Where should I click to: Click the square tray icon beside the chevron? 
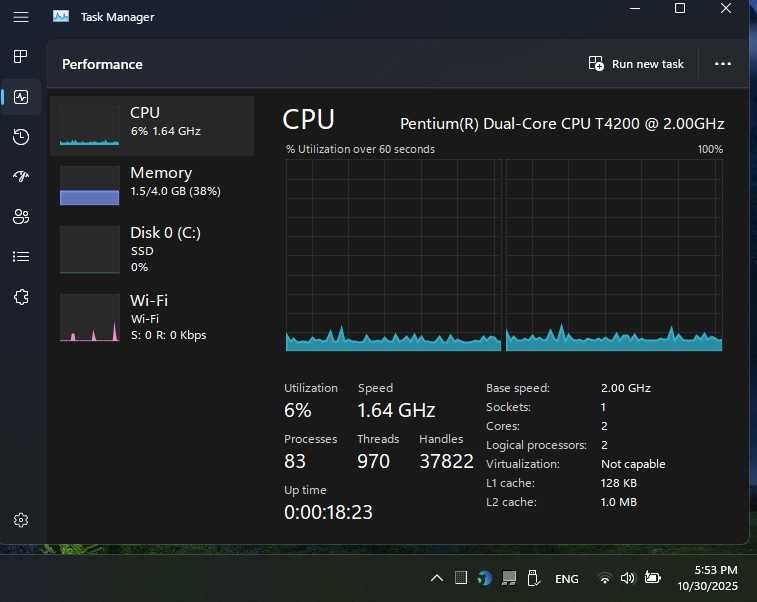click(x=461, y=577)
